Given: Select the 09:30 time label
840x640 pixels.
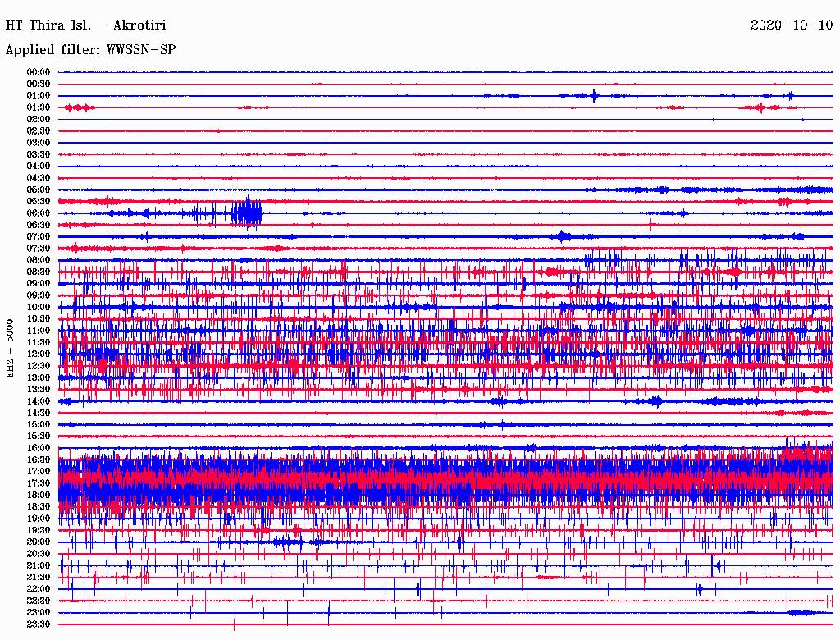Looking at the screenshot, I should click(x=38, y=295).
